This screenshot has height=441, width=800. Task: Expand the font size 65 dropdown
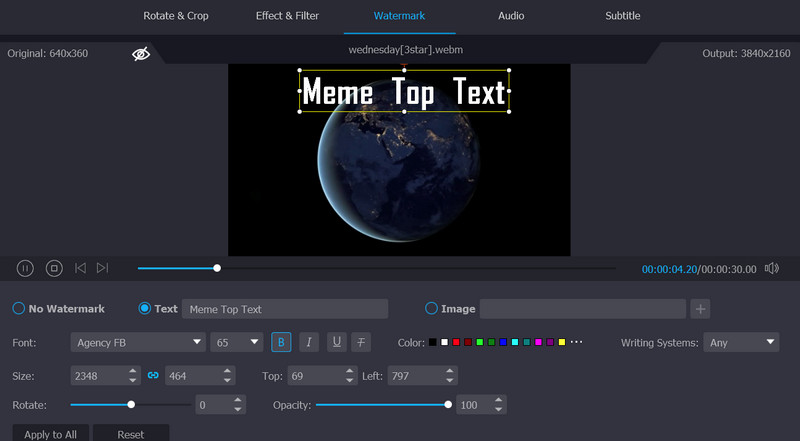pos(236,342)
